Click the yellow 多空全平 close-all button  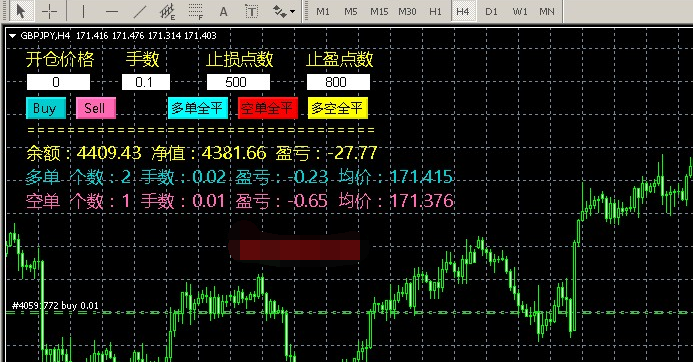tap(338, 108)
